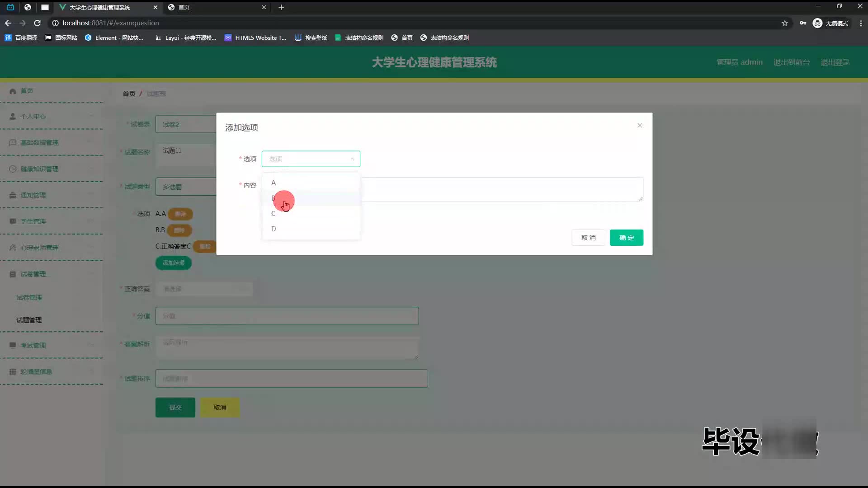
Task: Open browser three-dot menu
Action: tap(861, 23)
